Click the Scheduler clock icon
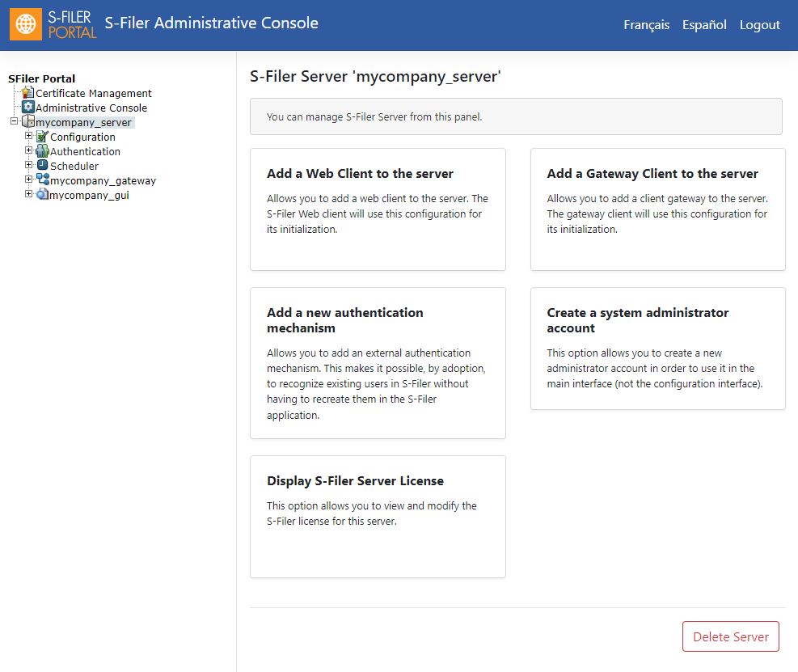The height and width of the screenshot is (672, 798). coord(43,165)
